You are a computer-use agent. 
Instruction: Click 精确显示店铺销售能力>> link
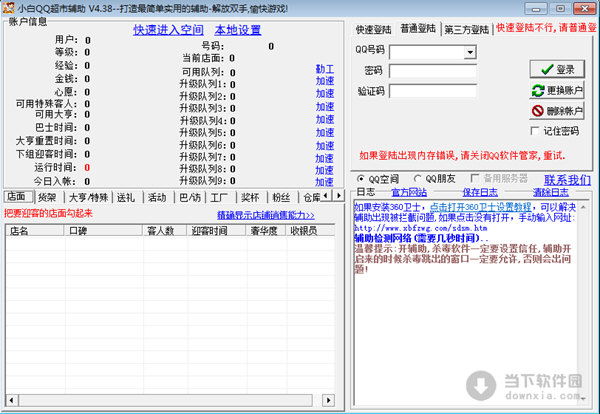(x=266, y=215)
